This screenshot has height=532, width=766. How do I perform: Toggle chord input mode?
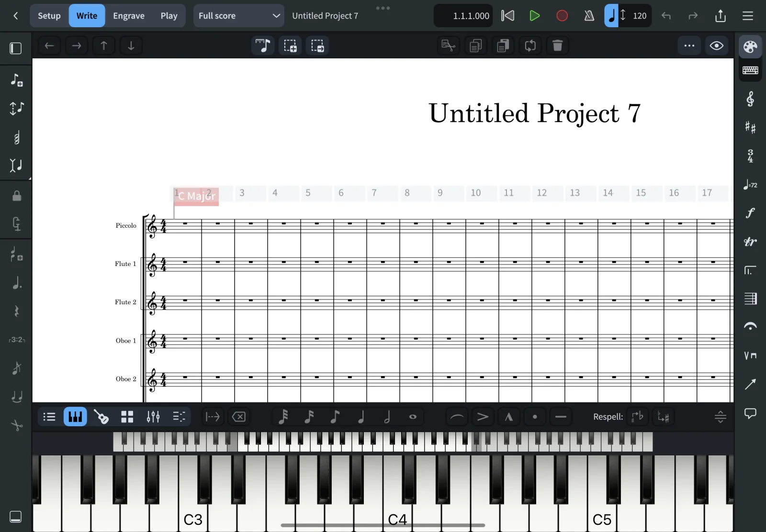[16, 138]
